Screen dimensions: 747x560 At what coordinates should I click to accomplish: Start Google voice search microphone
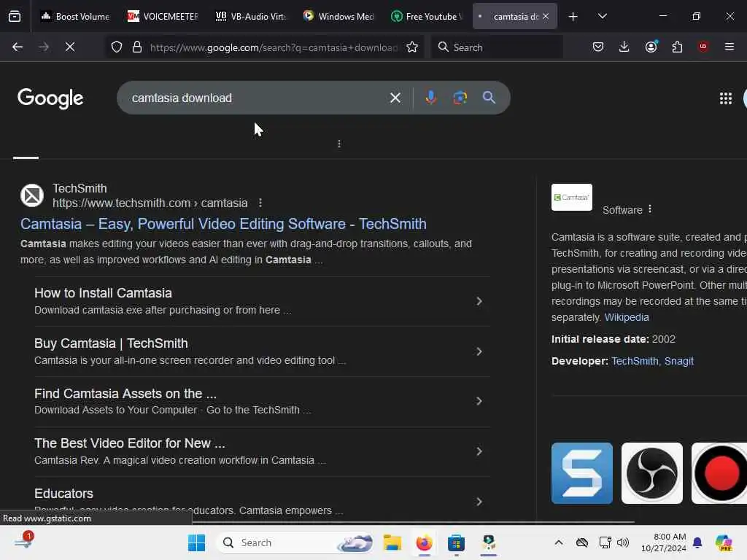pos(430,98)
